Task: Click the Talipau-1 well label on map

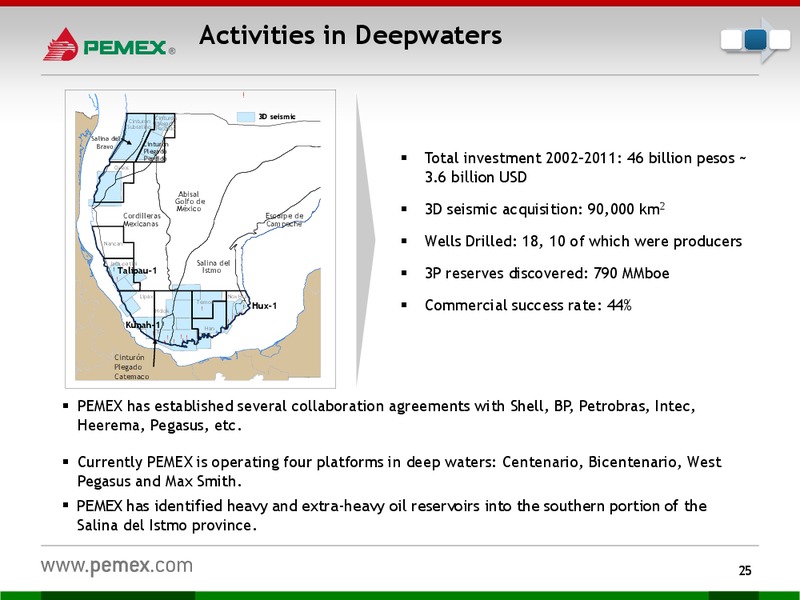Action: (x=137, y=270)
